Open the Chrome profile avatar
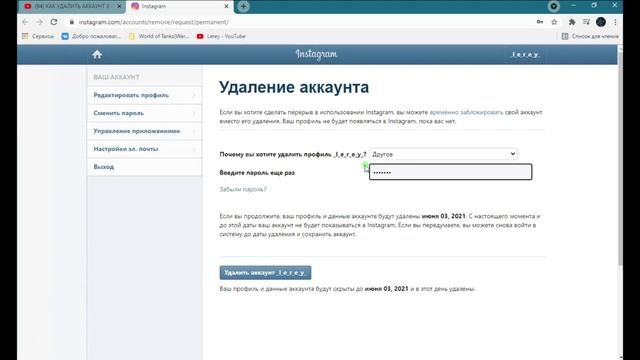The width and height of the screenshot is (640, 360). coord(600,22)
